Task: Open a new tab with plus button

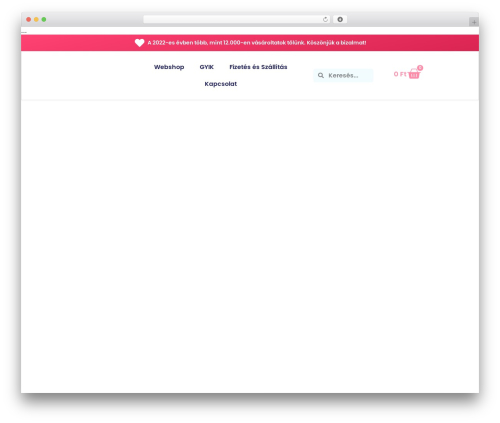Action: [474, 22]
